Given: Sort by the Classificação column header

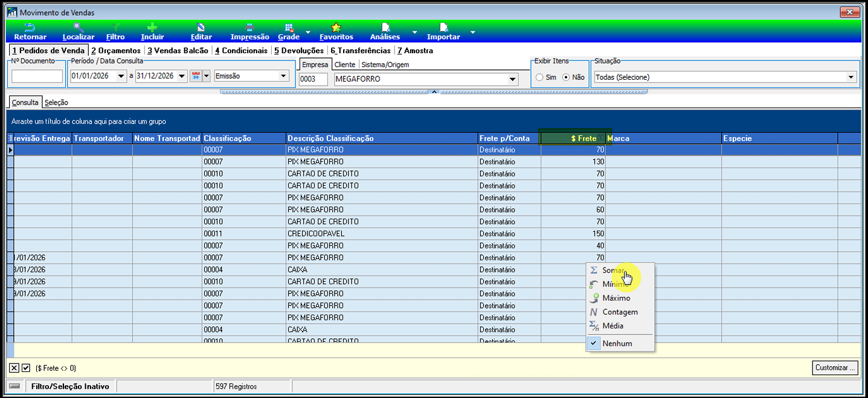Looking at the screenshot, I should pos(244,138).
